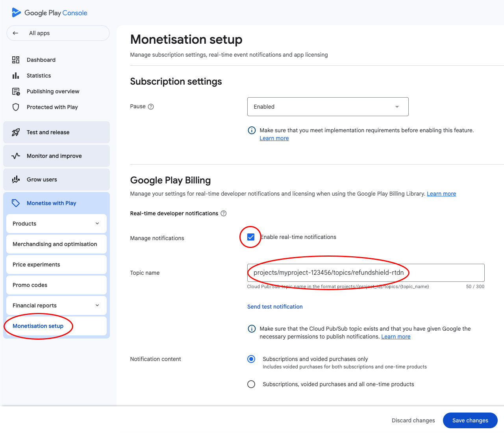The width and height of the screenshot is (504, 433).
Task: Click the Monitor and improve pulse icon
Action: click(x=16, y=156)
